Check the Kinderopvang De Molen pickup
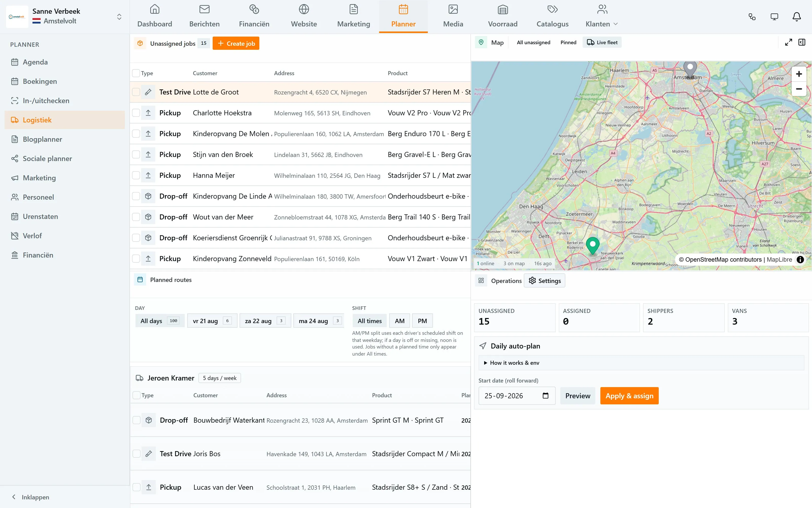The image size is (812, 508). click(x=136, y=134)
